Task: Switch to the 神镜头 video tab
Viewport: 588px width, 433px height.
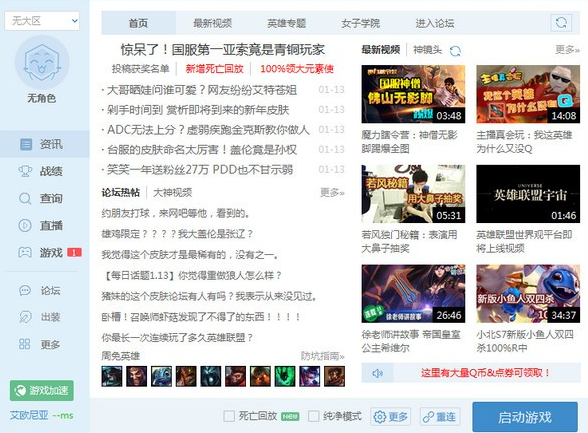Action: click(x=428, y=49)
